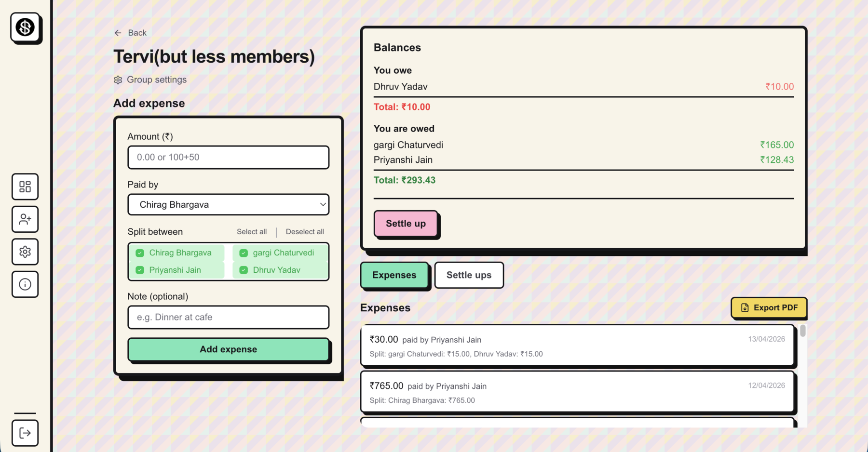Screen dimensions: 868x452
Task: Click the ₹165.00 owed amount
Action: pos(777,145)
